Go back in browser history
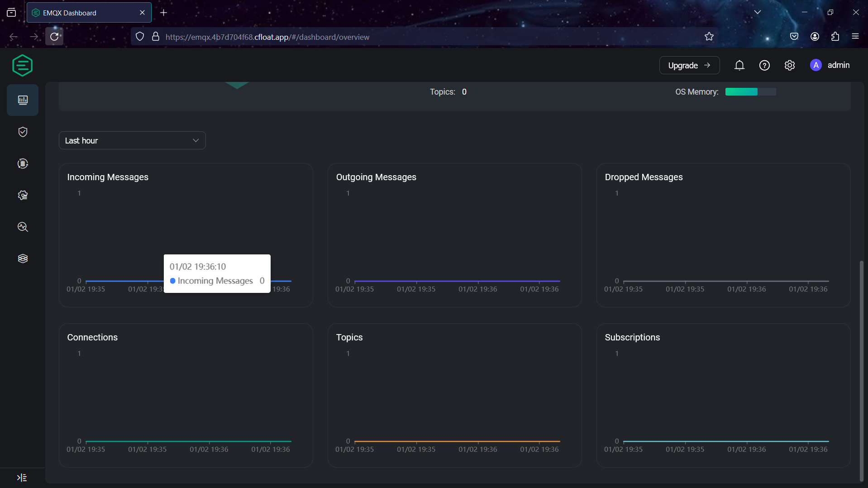 coord(14,37)
